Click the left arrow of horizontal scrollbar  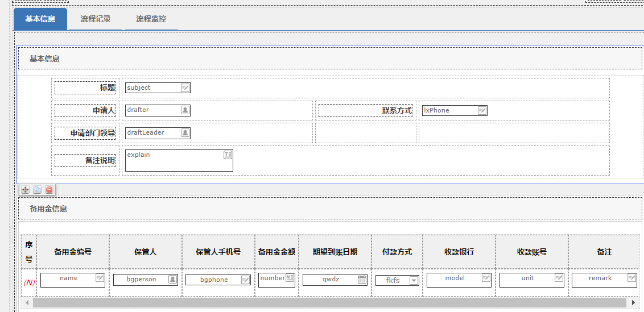click(27, 302)
